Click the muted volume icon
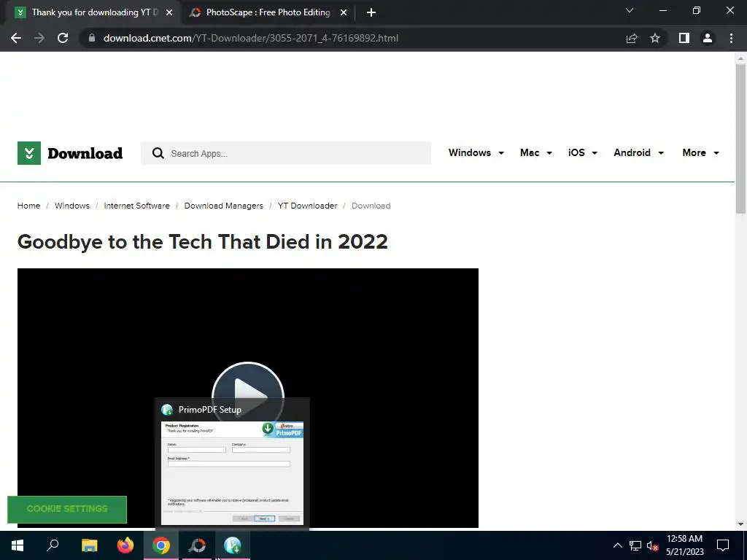Screen dimensions: 747x560 pos(652,545)
